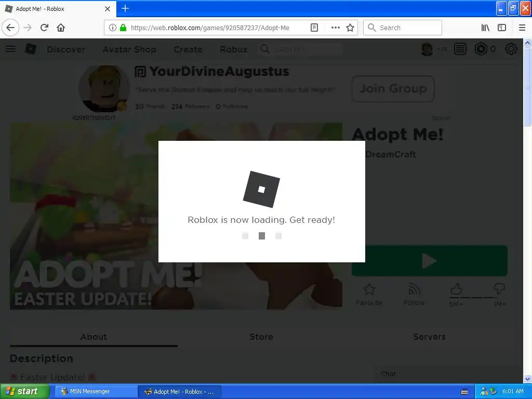
Task: Click the Roblox logo icon
Action: (31, 49)
